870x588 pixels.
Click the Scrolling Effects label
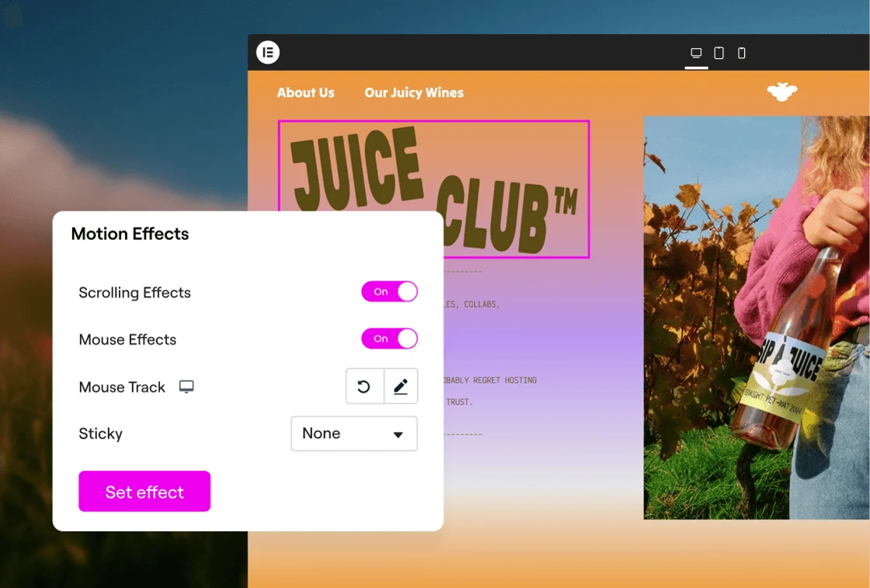pyautogui.click(x=135, y=292)
